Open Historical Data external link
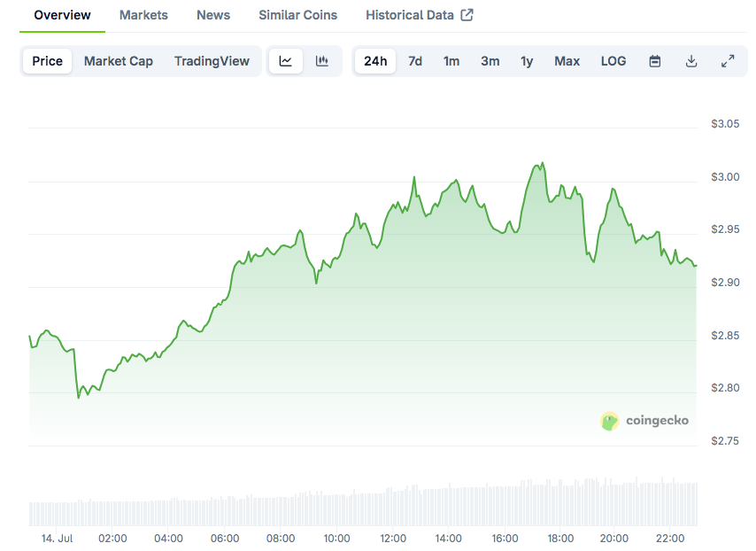This screenshot has width=756, height=551. [420, 15]
